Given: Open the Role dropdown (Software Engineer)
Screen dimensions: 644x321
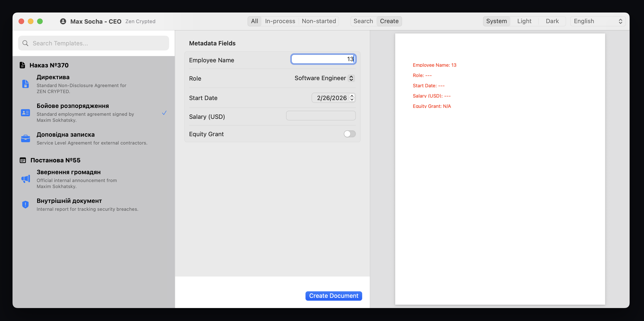Looking at the screenshot, I should point(324,78).
